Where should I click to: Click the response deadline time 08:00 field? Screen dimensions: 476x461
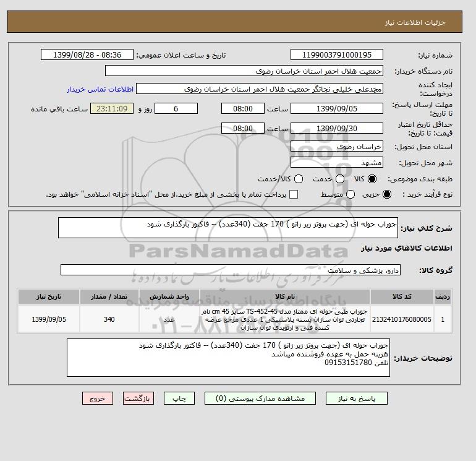(x=243, y=108)
